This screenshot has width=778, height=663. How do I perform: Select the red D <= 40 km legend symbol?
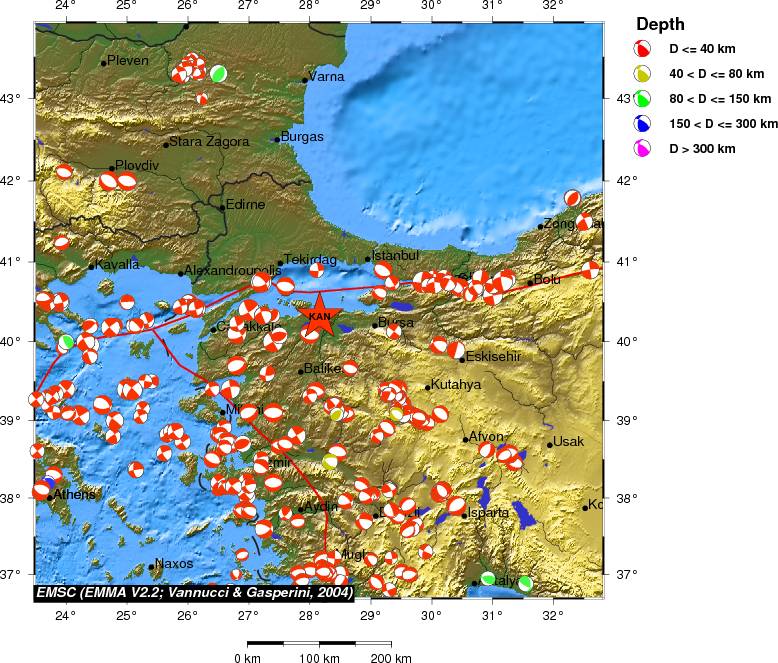[x=644, y=47]
